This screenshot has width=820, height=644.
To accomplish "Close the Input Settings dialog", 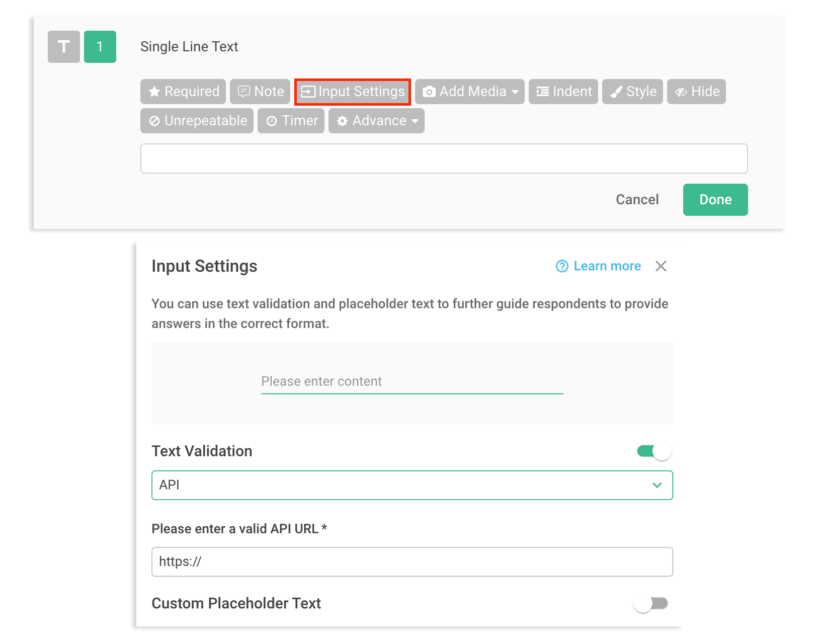I will [661, 266].
